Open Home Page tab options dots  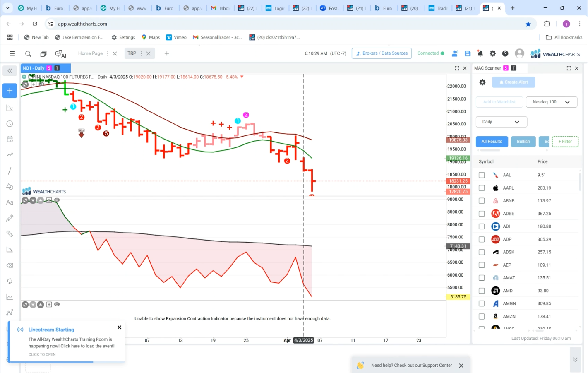108,53
